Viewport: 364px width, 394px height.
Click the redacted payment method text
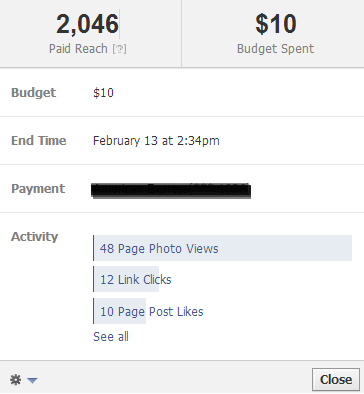pyautogui.click(x=171, y=190)
